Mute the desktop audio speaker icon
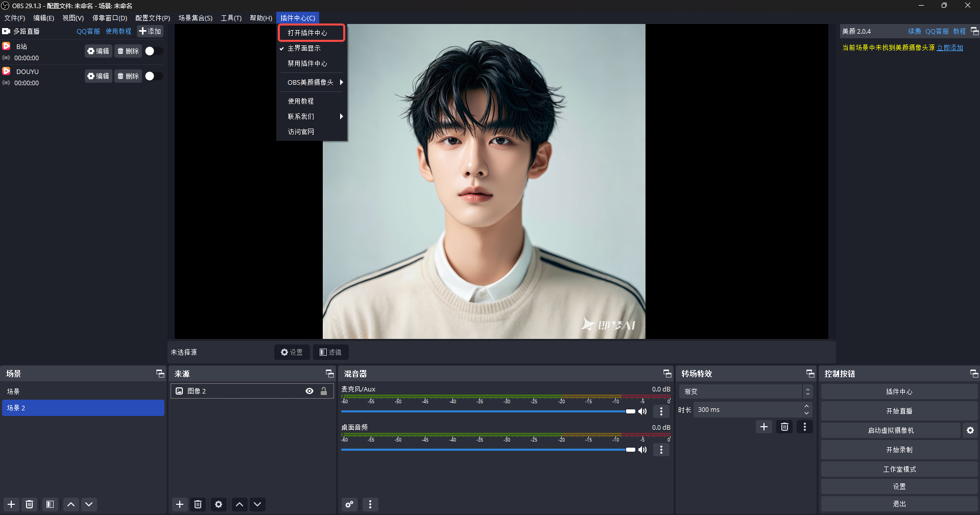 (x=642, y=450)
